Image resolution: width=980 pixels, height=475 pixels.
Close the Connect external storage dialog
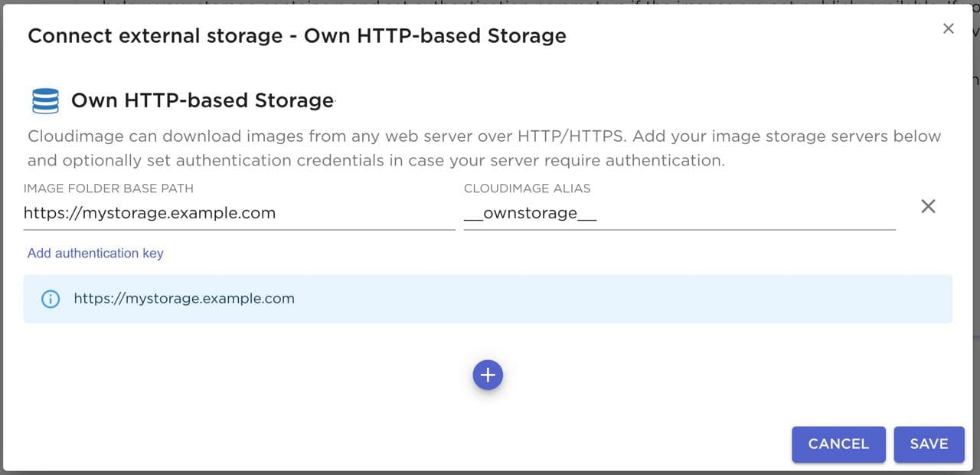click(948, 29)
